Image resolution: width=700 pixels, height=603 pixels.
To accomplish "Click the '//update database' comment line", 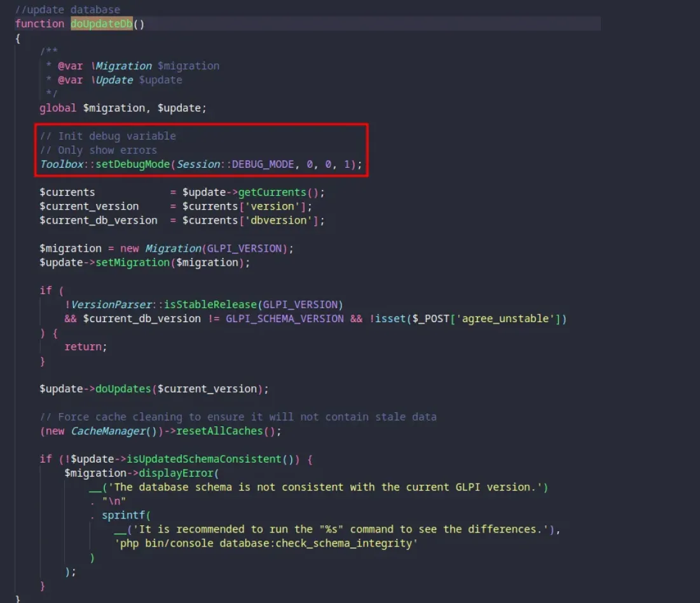I will coord(68,10).
